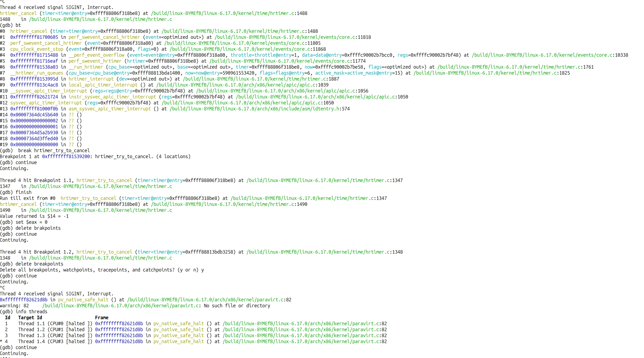Click the 'break hrtimer_try_to_cancel' command line
The image size is (644, 358).
coord(54,151)
